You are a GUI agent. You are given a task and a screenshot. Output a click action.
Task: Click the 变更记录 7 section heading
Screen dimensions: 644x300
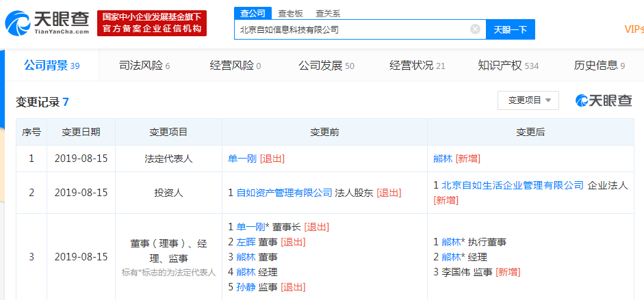[42, 102]
